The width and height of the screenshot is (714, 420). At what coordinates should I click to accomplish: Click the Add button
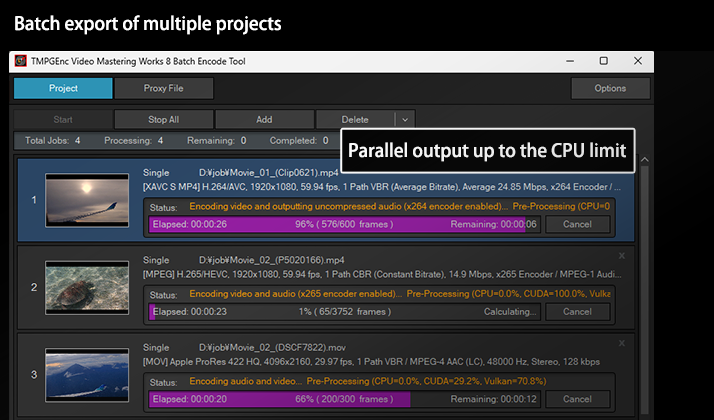pyautogui.click(x=264, y=120)
